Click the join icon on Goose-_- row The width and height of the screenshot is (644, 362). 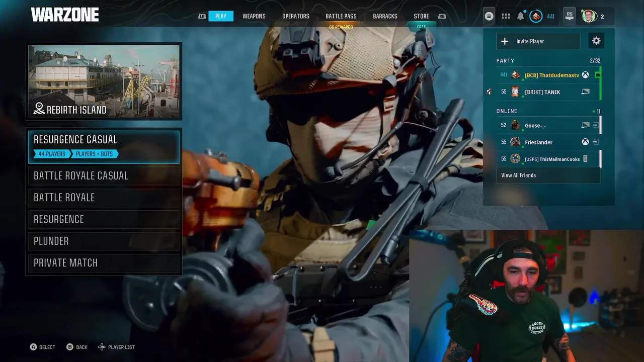(595, 125)
